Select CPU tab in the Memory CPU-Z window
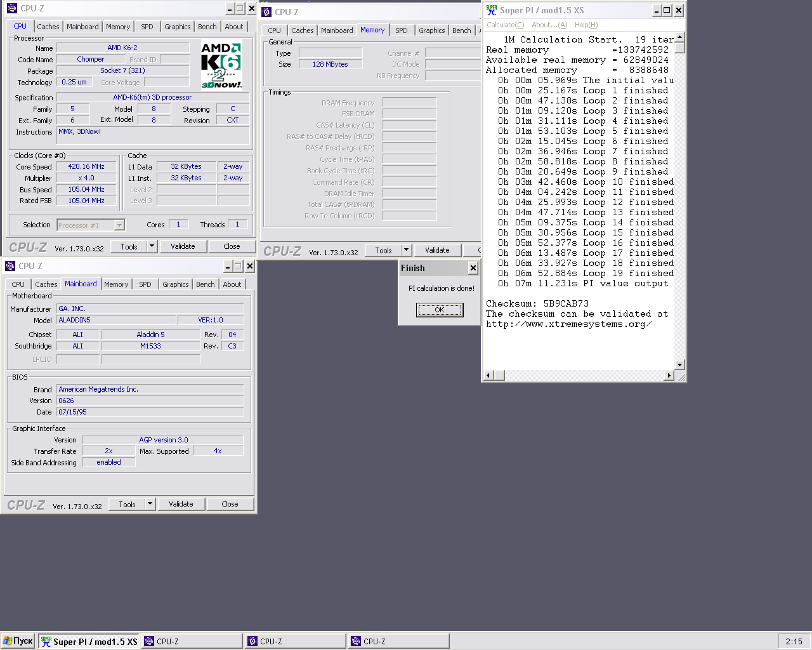This screenshot has width=812, height=650. tap(275, 30)
